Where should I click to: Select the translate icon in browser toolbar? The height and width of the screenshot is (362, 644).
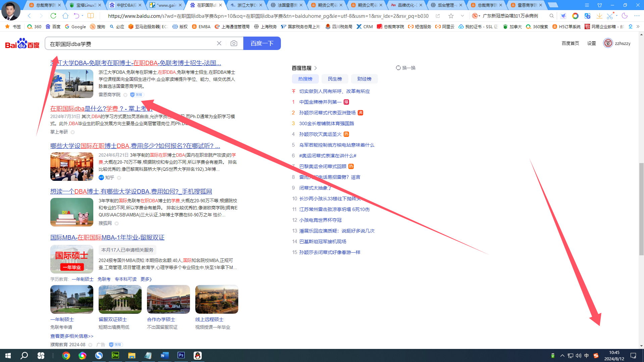[587, 16]
